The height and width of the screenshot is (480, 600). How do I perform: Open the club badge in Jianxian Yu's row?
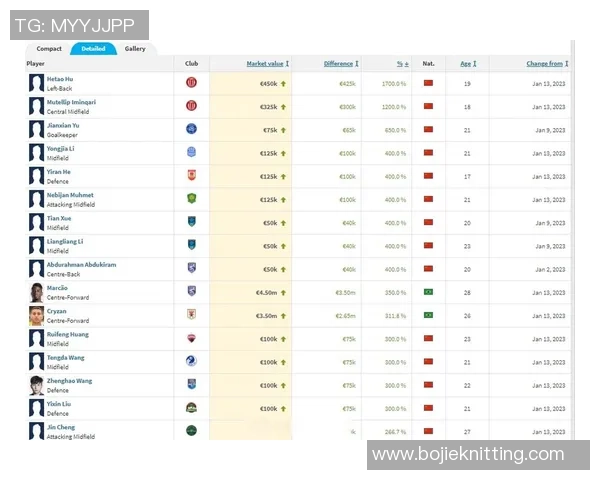[x=191, y=129]
